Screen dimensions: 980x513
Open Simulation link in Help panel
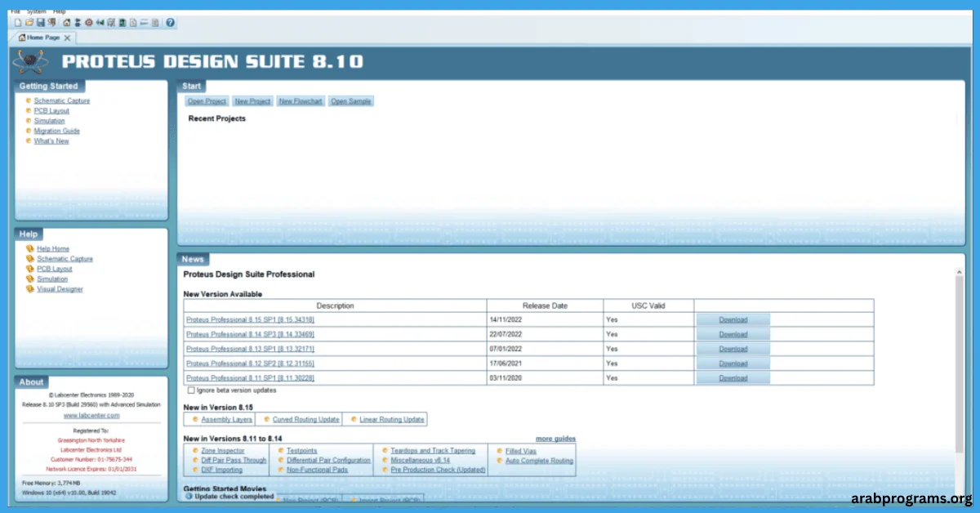click(x=52, y=279)
